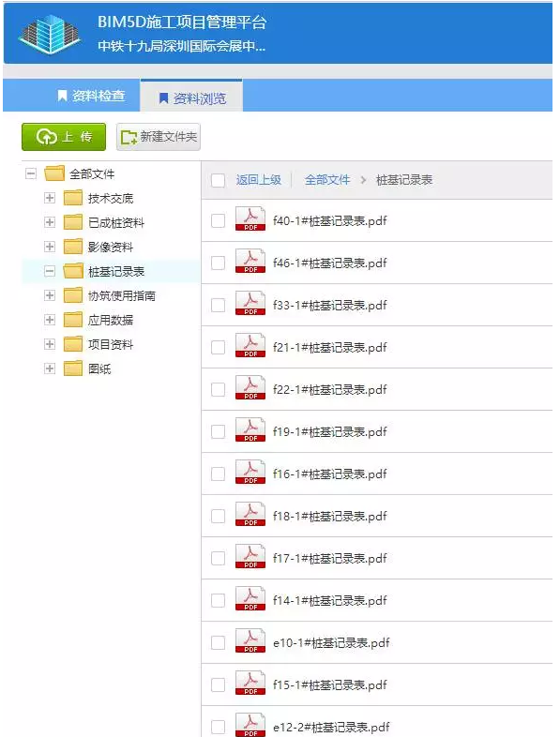Viewport: 560px width, 737px height.
Task: Open file name f40-1#桩基记录表.pdf
Action: [x=330, y=221]
